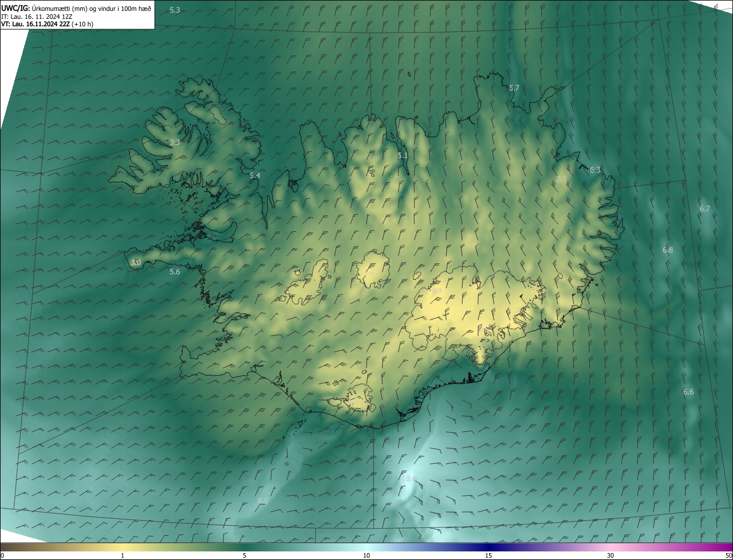The image size is (733, 560).
Task: Click the 5.3 value label in the north sea
Action: 175,10
